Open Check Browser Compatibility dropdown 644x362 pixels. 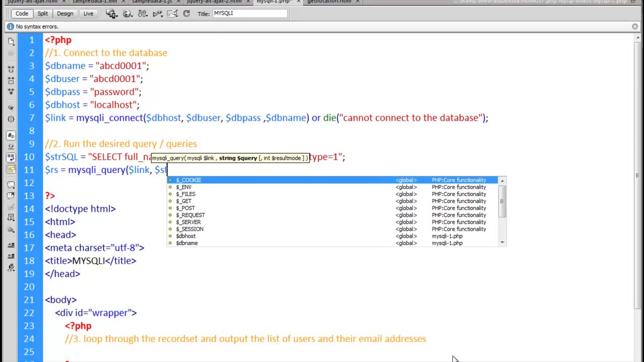pos(173,14)
